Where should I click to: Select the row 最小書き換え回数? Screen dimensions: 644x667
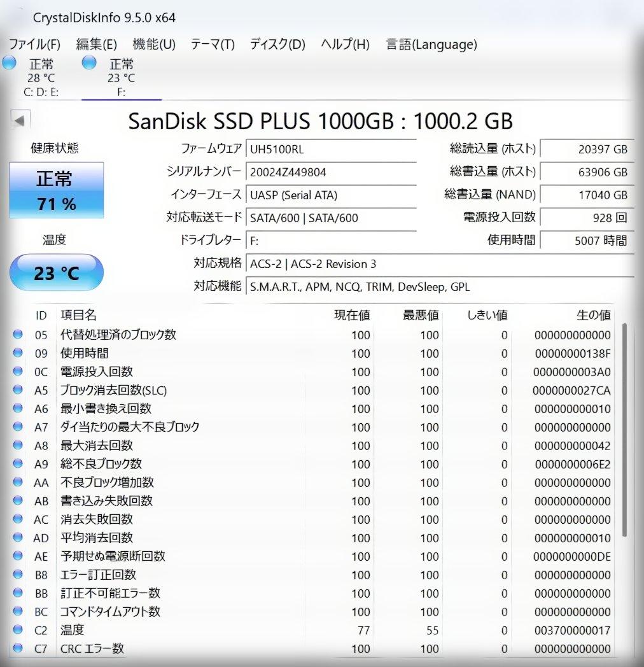pos(312,409)
